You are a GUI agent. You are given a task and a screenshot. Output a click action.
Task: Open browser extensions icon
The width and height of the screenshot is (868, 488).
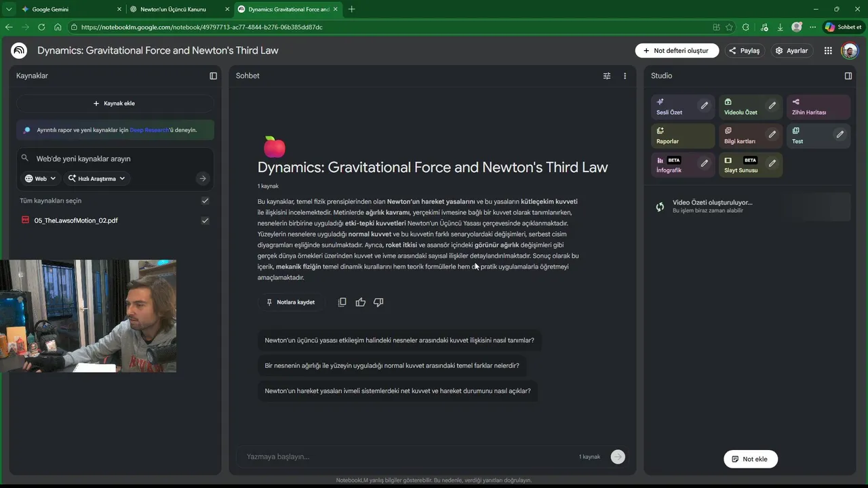point(746,27)
